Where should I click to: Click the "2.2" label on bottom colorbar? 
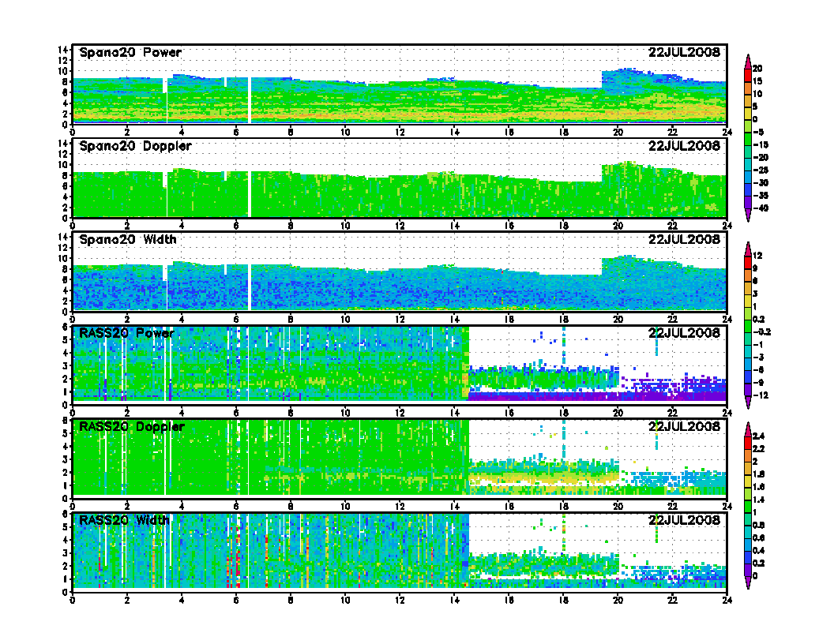tap(758, 449)
